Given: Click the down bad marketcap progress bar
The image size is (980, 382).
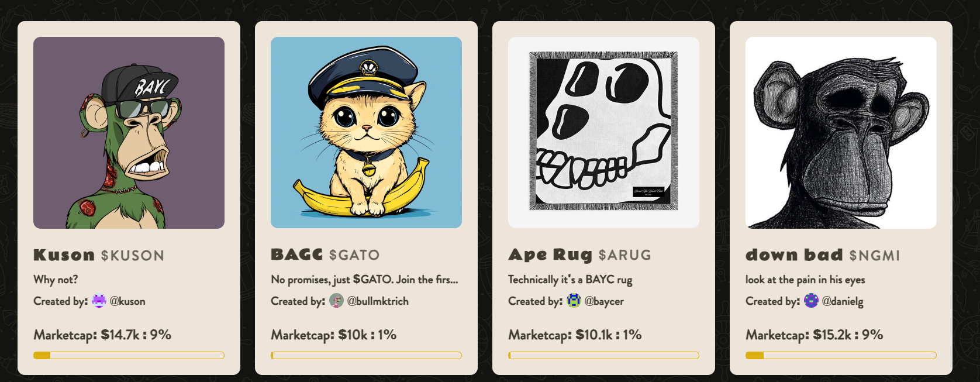Looking at the screenshot, I should 841,355.
